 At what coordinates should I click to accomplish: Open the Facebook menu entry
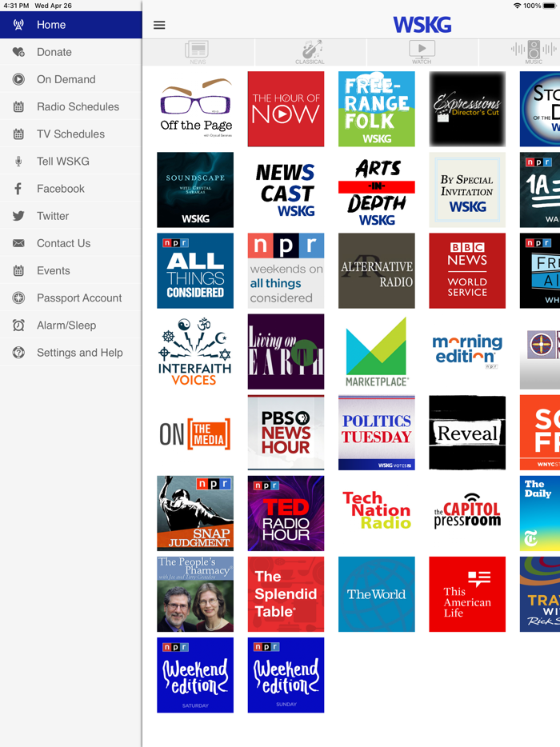(71, 189)
